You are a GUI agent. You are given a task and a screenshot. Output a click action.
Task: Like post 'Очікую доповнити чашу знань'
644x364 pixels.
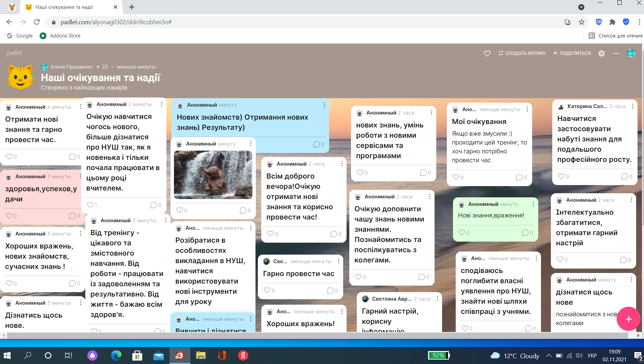pos(358,277)
